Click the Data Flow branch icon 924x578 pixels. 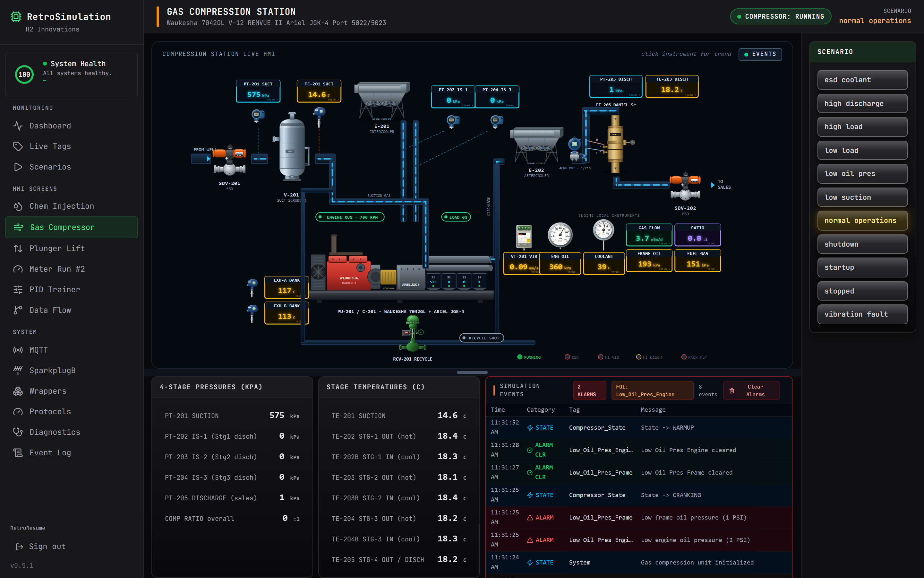tap(18, 310)
